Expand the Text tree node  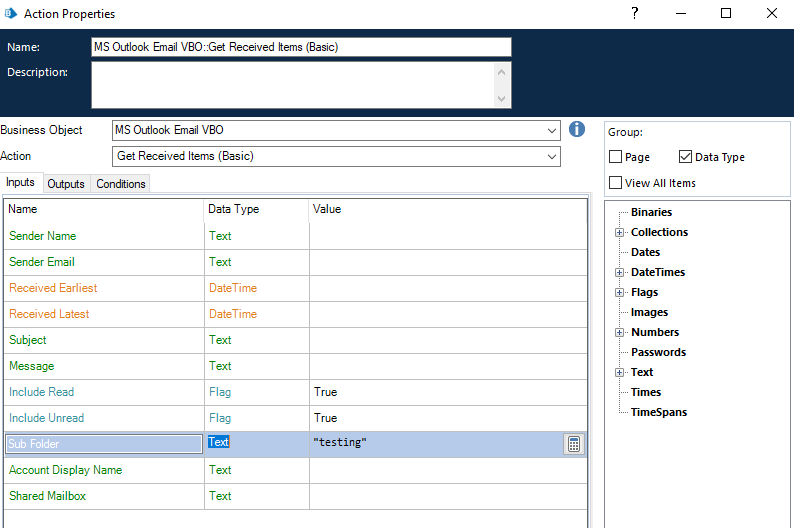pyautogui.click(x=619, y=372)
